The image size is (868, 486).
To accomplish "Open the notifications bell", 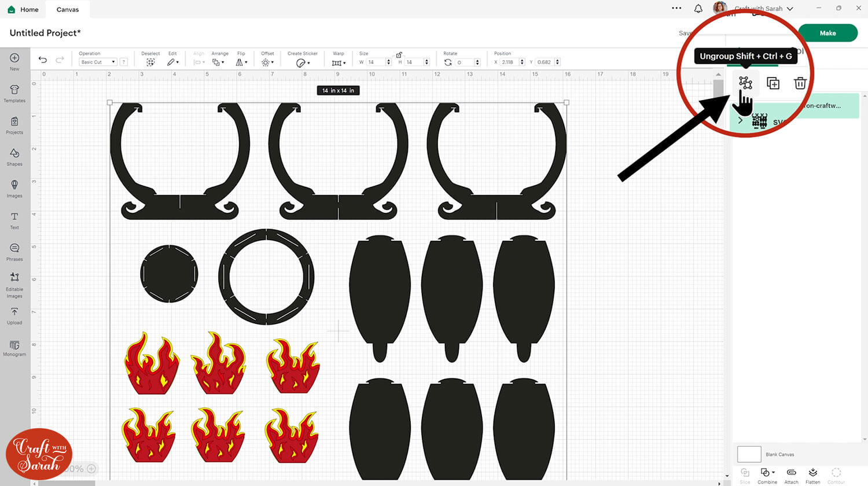I will (698, 9).
